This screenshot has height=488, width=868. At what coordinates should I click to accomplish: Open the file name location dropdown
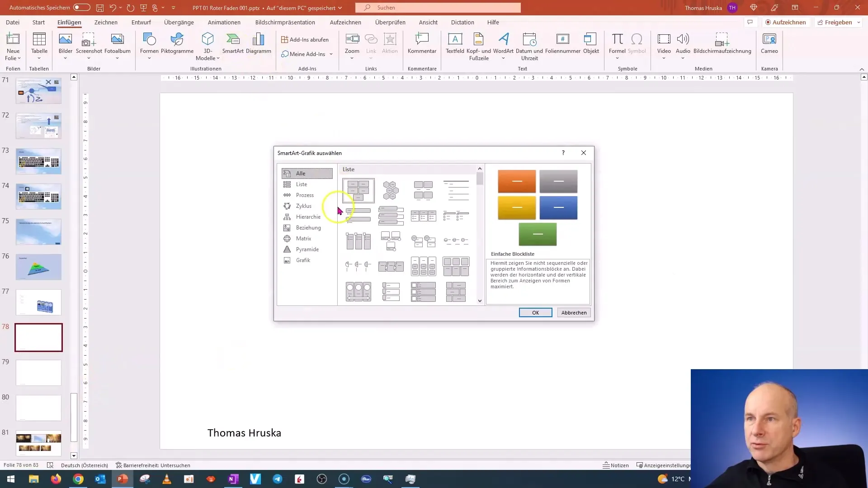(x=340, y=8)
